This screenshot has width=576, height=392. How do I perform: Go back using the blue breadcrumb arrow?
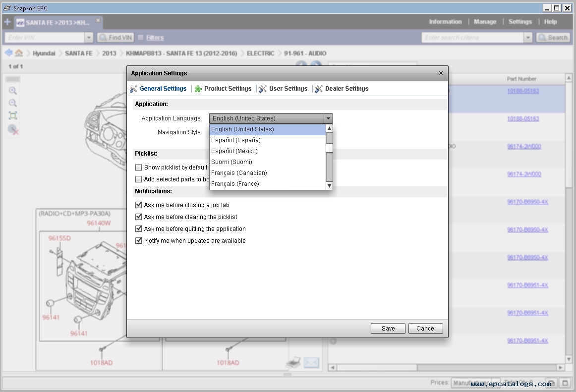(8, 53)
